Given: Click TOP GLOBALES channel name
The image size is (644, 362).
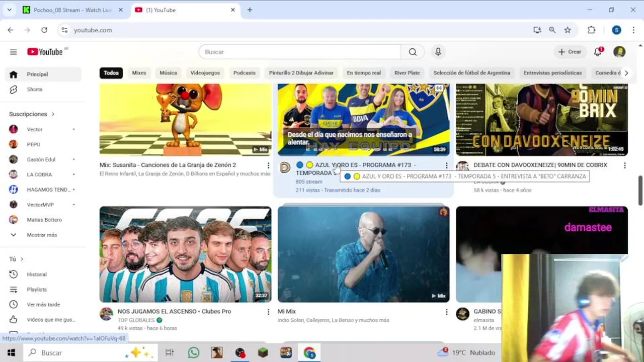Looking at the screenshot, I should pos(136,320).
